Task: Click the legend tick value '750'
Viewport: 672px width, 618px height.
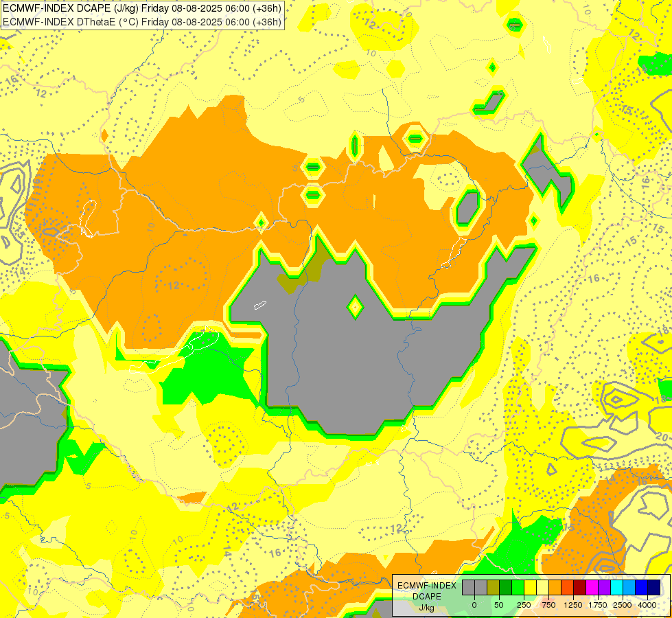Action: [548, 605]
